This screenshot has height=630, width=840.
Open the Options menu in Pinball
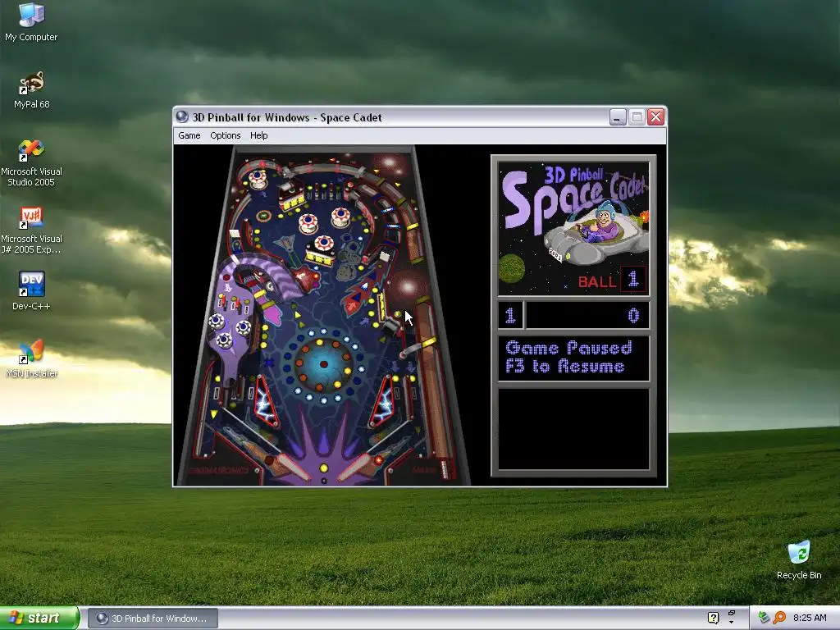225,135
